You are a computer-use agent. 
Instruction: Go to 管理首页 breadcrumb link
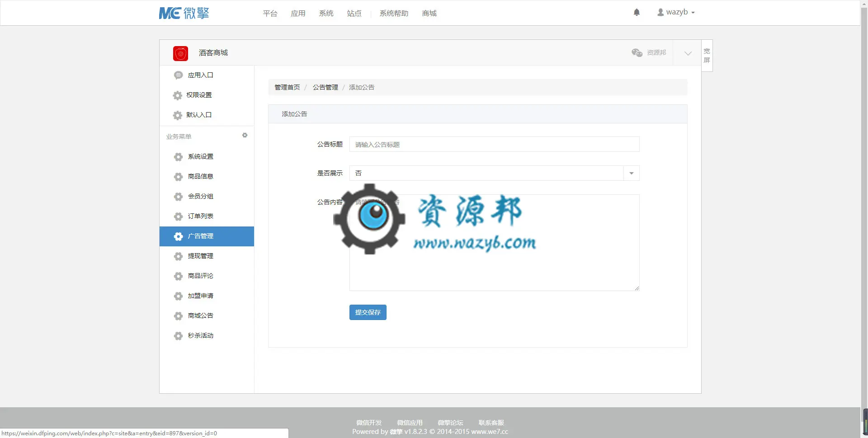point(287,87)
